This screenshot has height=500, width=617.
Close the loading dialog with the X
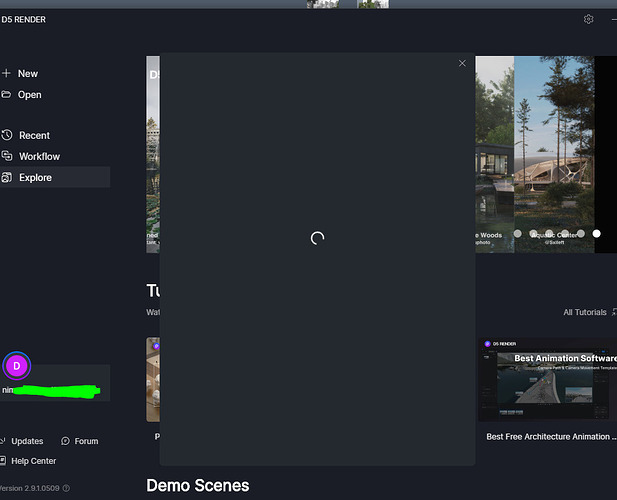[462, 63]
